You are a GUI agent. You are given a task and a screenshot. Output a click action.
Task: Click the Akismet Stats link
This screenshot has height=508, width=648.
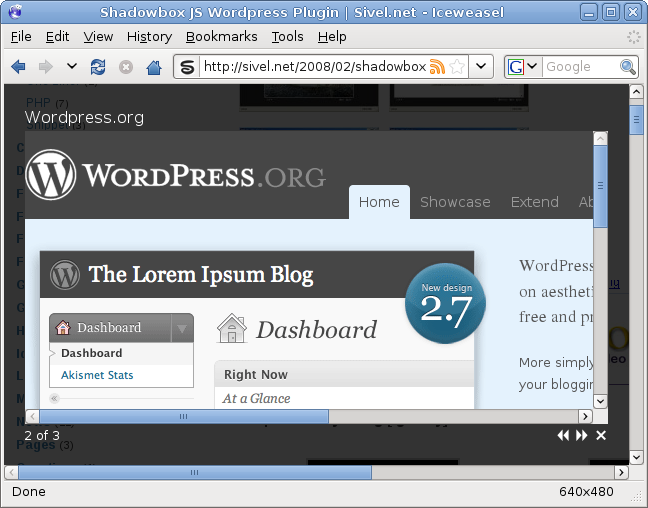pyautogui.click(x=97, y=375)
